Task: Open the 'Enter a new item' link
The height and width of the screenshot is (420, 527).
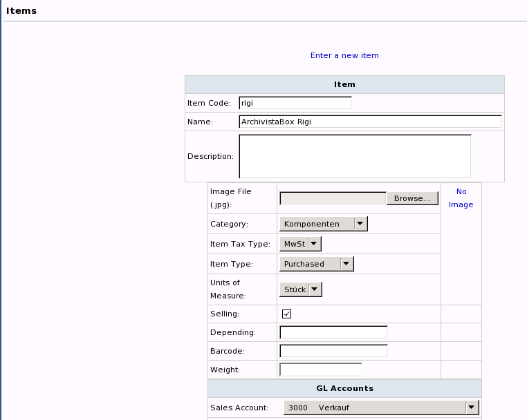Action: click(344, 55)
